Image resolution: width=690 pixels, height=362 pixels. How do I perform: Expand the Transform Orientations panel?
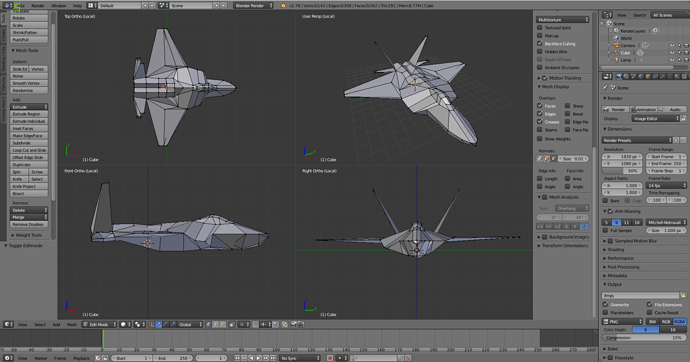pos(563,246)
